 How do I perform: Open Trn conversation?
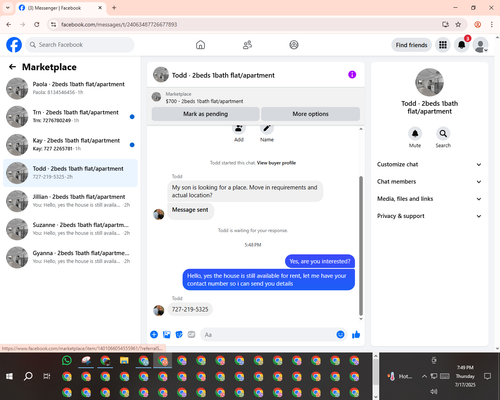click(x=70, y=117)
